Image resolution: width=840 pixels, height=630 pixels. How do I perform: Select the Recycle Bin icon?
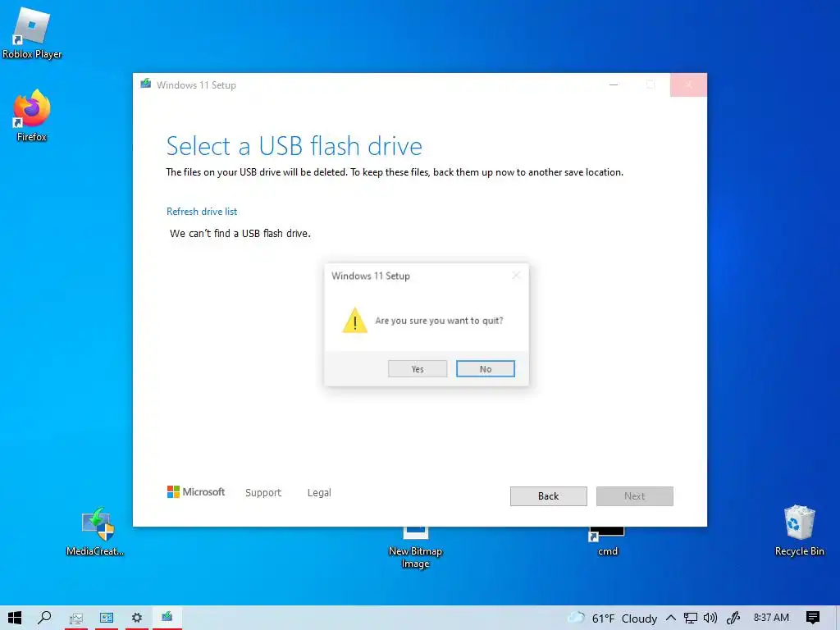[x=799, y=531]
